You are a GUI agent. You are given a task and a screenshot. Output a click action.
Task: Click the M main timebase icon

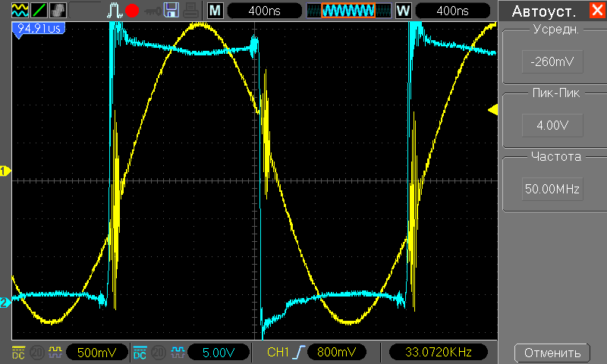(x=215, y=11)
